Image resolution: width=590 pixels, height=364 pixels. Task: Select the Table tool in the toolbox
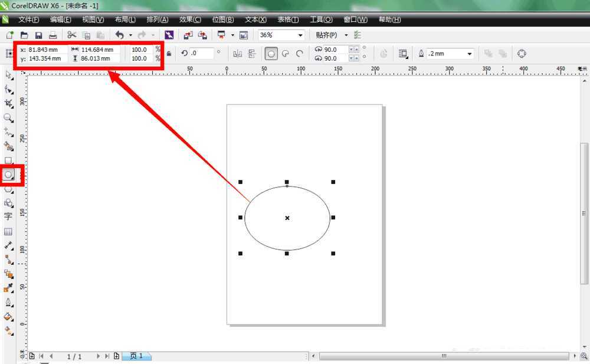[x=8, y=231]
